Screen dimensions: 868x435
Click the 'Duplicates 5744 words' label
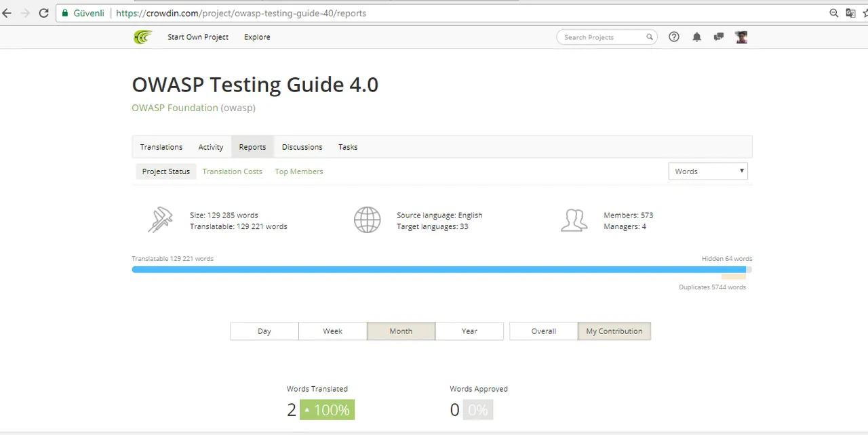click(713, 287)
